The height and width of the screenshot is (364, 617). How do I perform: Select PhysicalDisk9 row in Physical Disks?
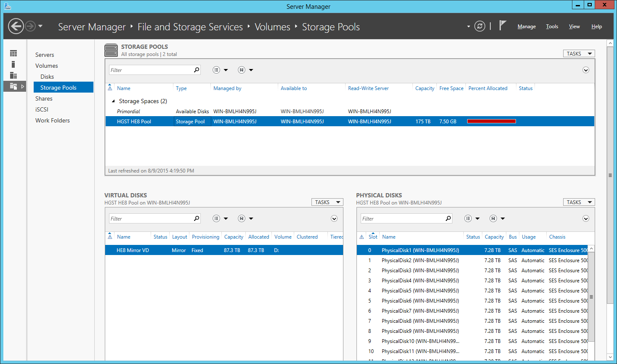472,331
